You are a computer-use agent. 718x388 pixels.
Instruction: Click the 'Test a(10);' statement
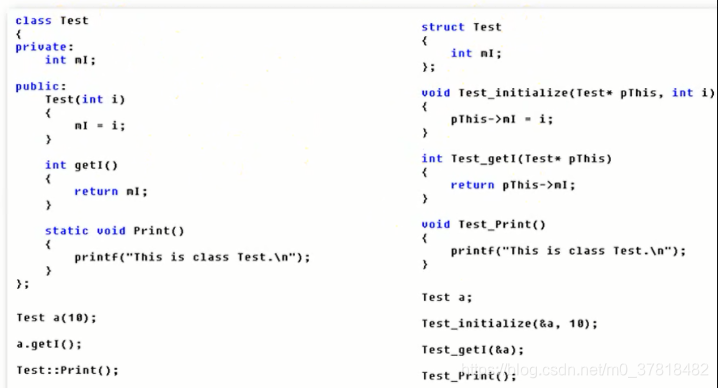tap(56, 317)
